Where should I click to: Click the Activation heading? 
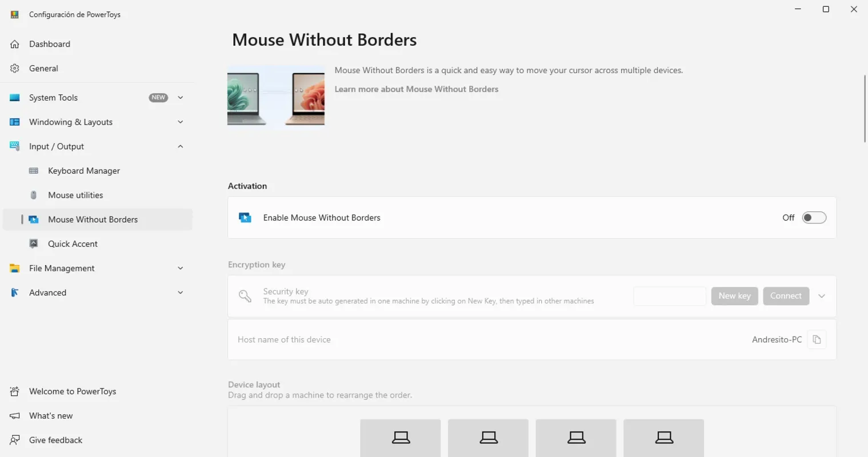coord(247,186)
